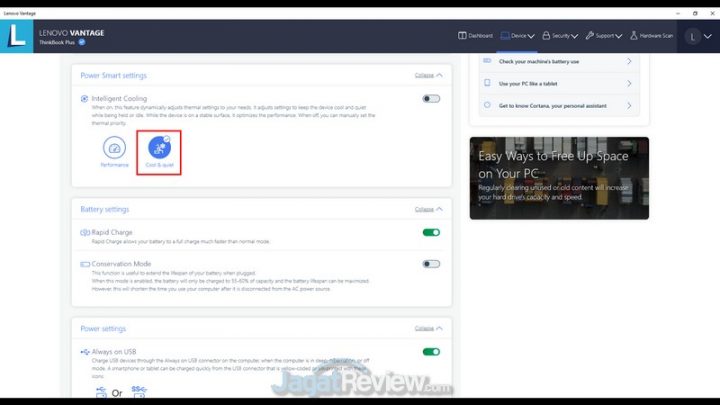Image resolution: width=720 pixels, height=405 pixels.
Task: Open the Security dropdown menu
Action: [560, 36]
